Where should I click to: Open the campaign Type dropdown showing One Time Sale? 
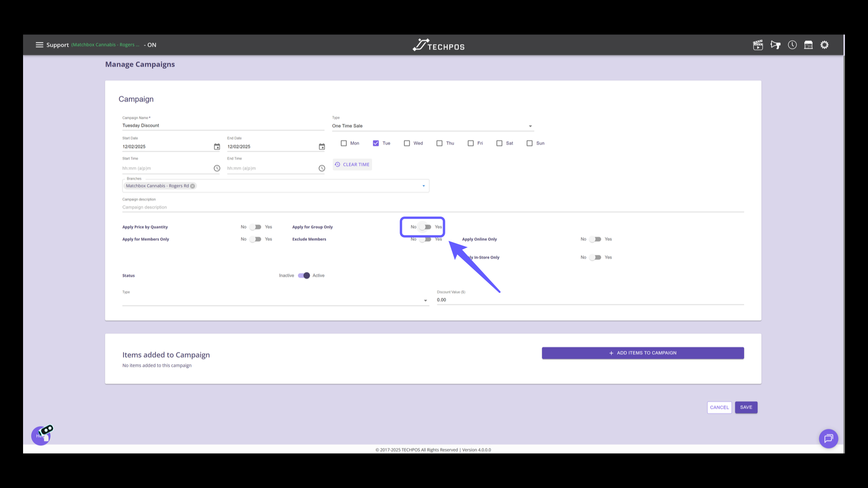[530, 126]
